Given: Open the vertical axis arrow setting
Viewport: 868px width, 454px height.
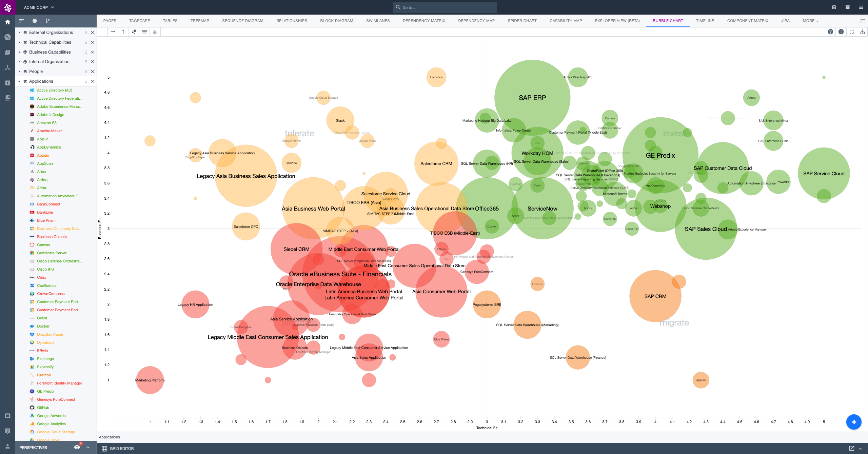Looking at the screenshot, I should pos(123,32).
